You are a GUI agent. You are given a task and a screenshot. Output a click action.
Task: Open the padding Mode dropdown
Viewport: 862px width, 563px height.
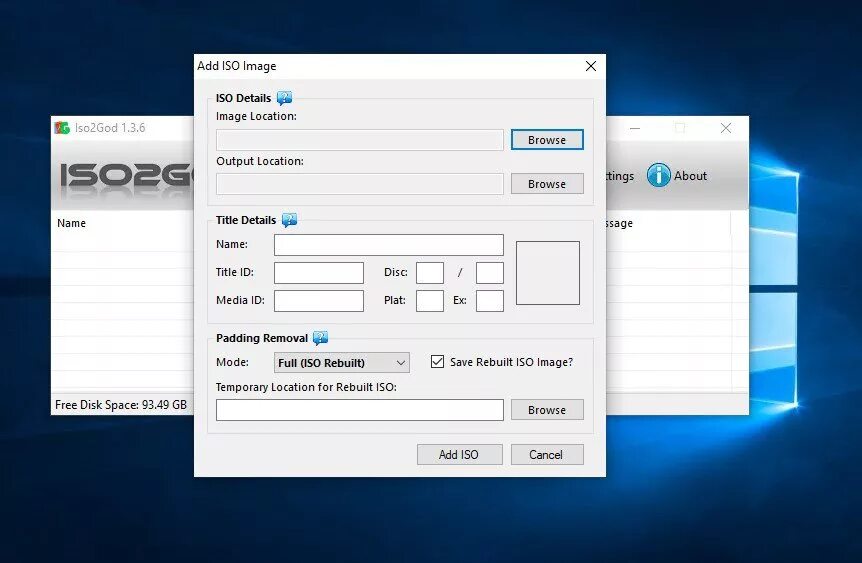tap(341, 363)
